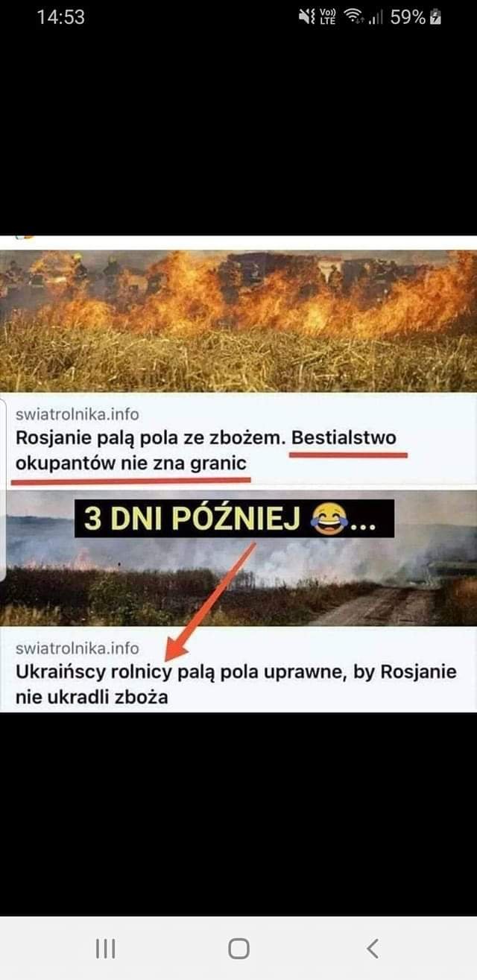Viewport: 477px width, 980px height.
Task: Tap the underlined word 'Bestialstwo'
Action: click(x=344, y=437)
